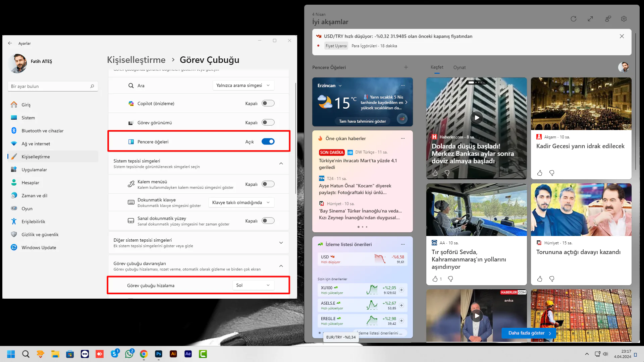Click Windows Update in the Settings sidebar
The width and height of the screenshot is (644, 362).
[x=38, y=247]
